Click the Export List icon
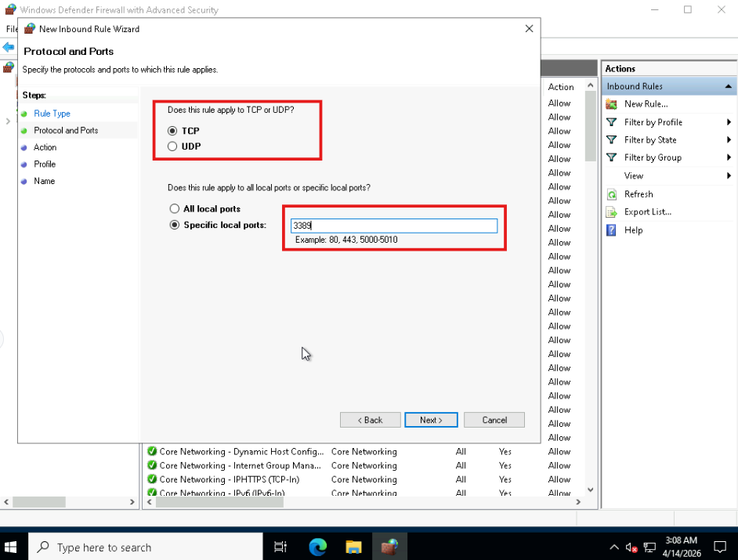The width and height of the screenshot is (738, 560). 611,212
